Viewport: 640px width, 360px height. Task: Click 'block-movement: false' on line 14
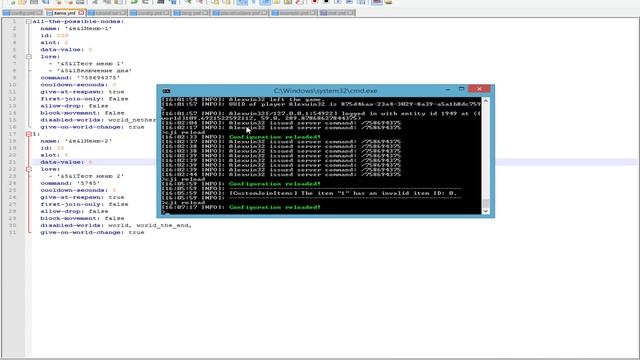click(82, 113)
